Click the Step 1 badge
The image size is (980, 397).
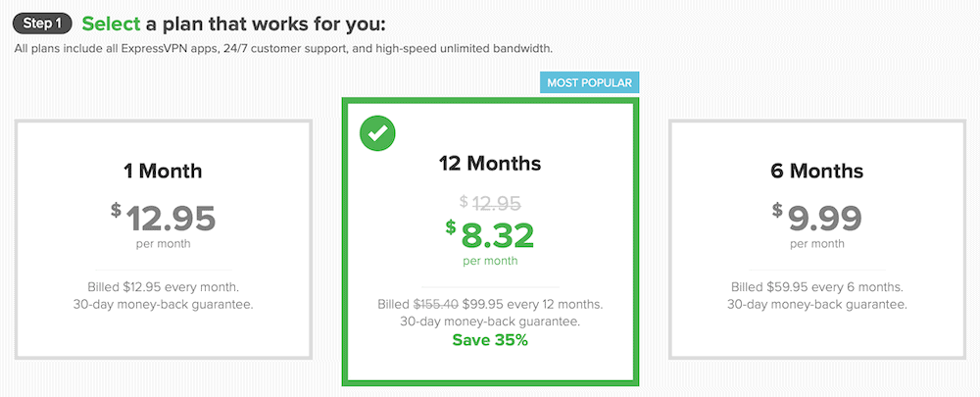tap(43, 23)
